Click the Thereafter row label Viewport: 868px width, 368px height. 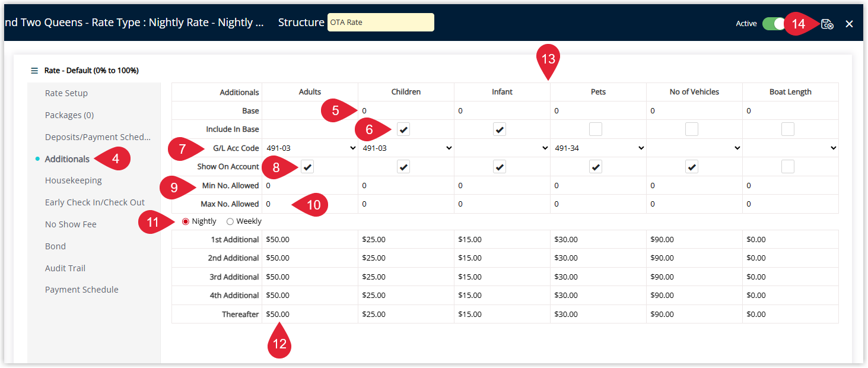240,315
